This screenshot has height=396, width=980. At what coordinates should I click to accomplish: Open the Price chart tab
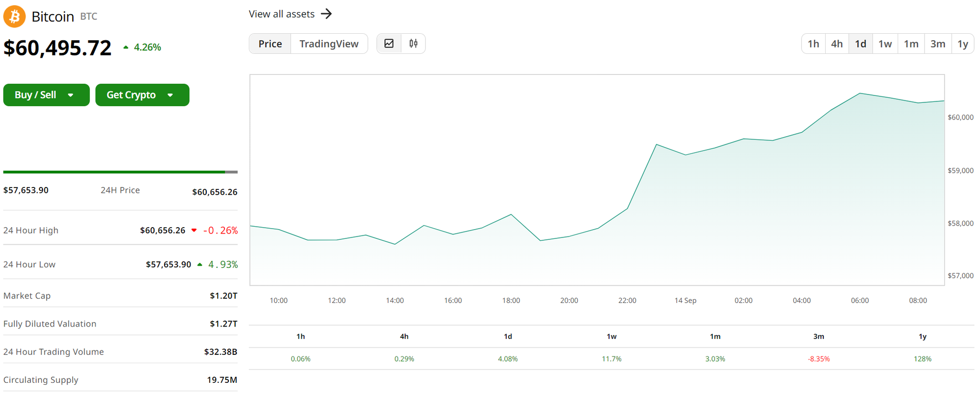[x=270, y=44]
